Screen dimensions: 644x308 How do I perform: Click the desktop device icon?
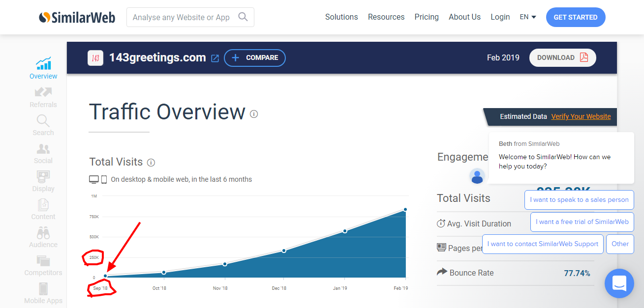(94, 179)
